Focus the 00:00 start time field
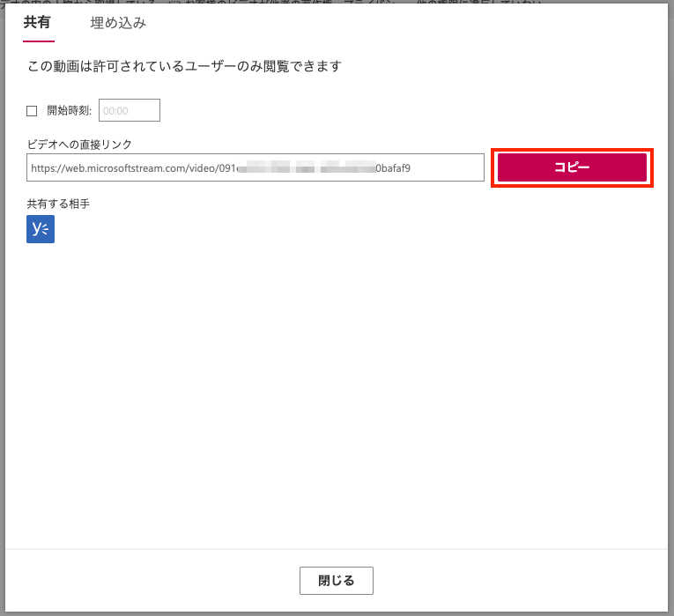The image size is (674, 616). coord(130,110)
